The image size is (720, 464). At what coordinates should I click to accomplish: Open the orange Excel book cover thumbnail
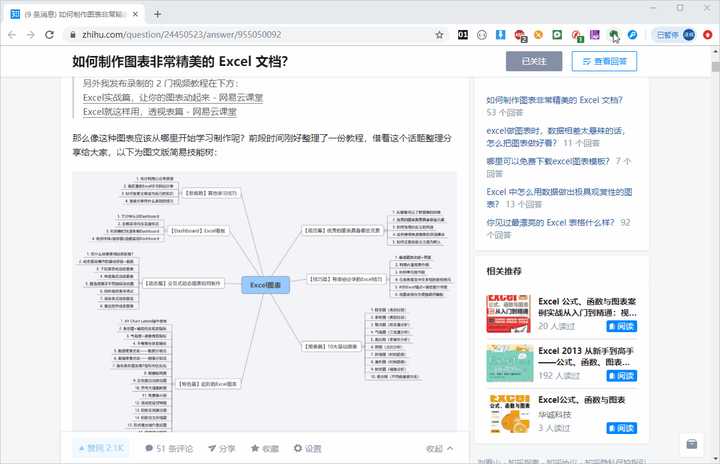tap(509, 413)
